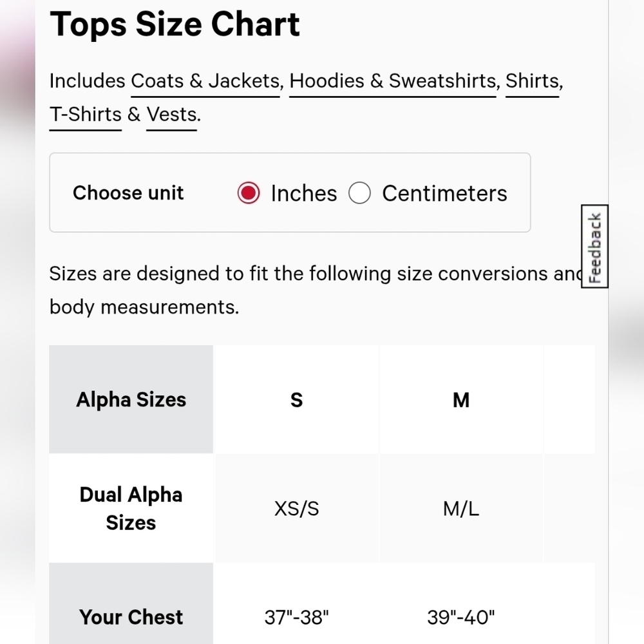The width and height of the screenshot is (644, 644).
Task: Click the Centimeters label text
Action: (445, 193)
